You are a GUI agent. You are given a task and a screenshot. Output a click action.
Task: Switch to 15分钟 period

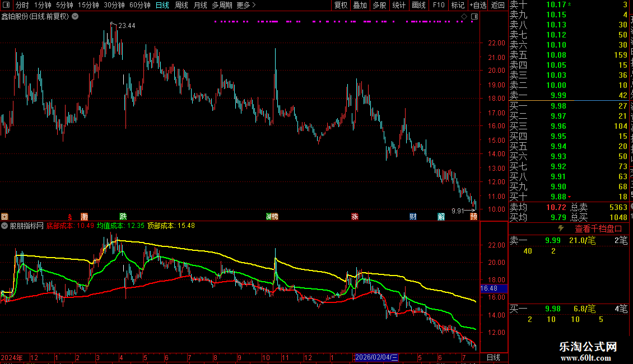click(x=88, y=5)
